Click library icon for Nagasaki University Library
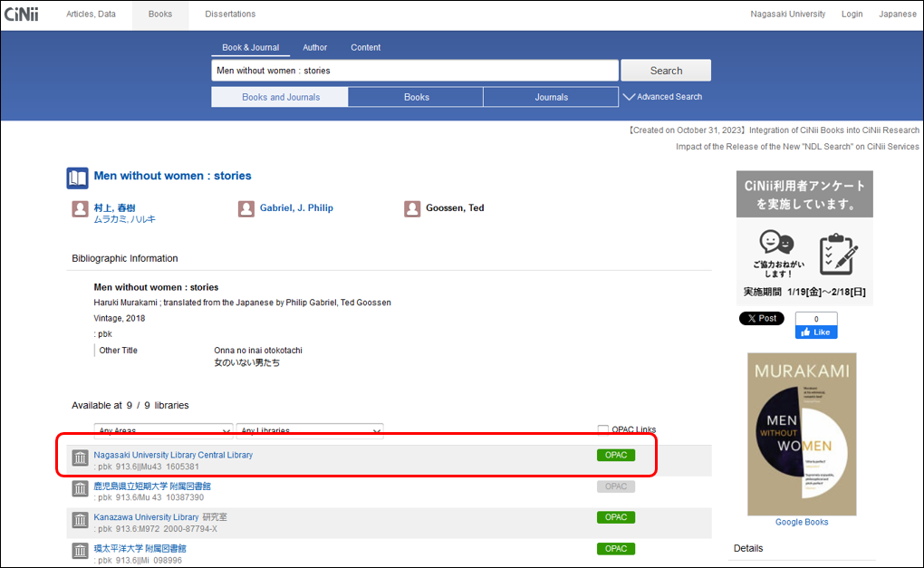Image resolution: width=924 pixels, height=568 pixels. pyautogui.click(x=80, y=457)
